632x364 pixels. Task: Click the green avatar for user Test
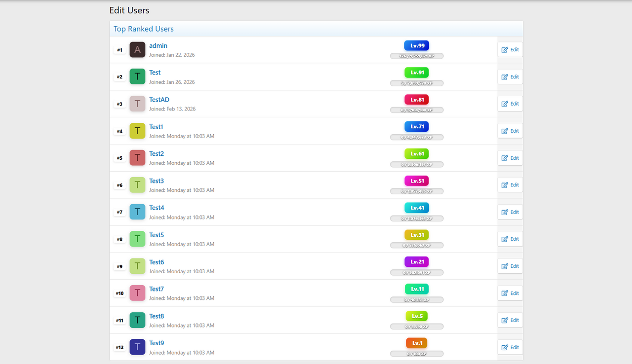137,77
